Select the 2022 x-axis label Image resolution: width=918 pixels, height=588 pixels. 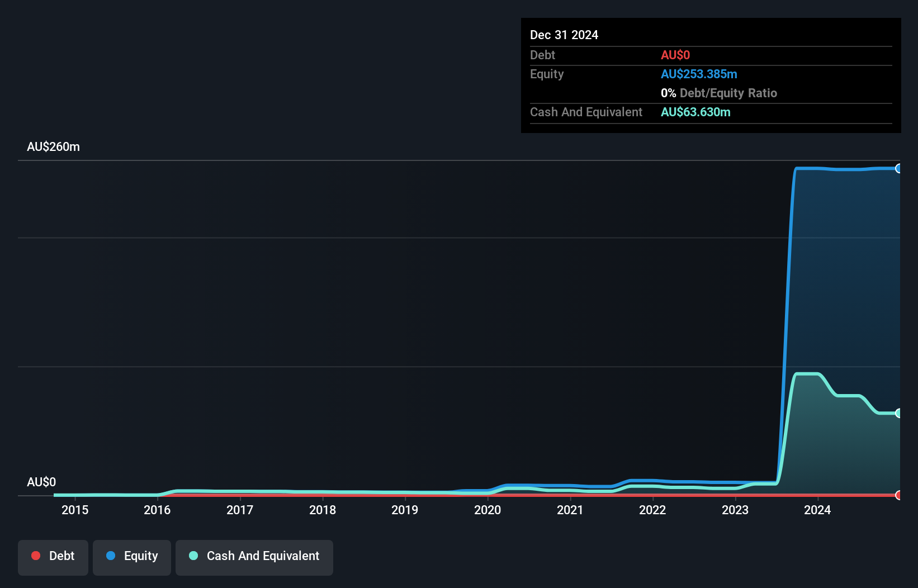(652, 510)
